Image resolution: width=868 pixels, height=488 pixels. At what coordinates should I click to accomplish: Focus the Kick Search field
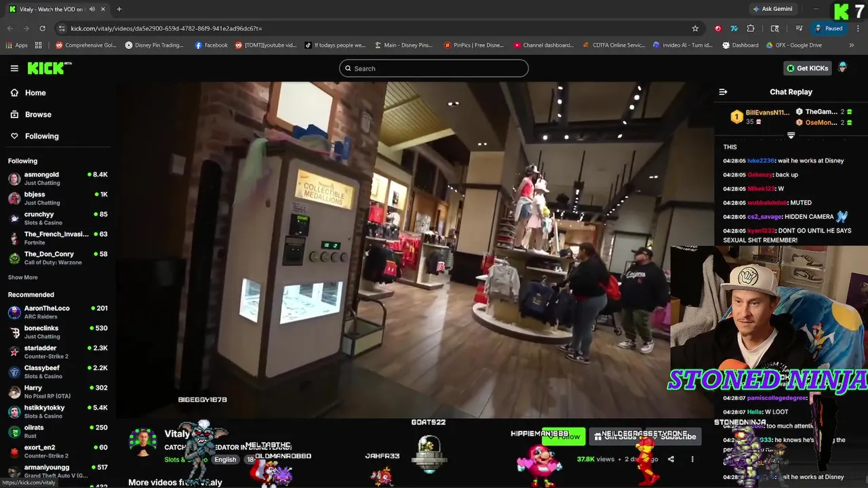(x=434, y=68)
